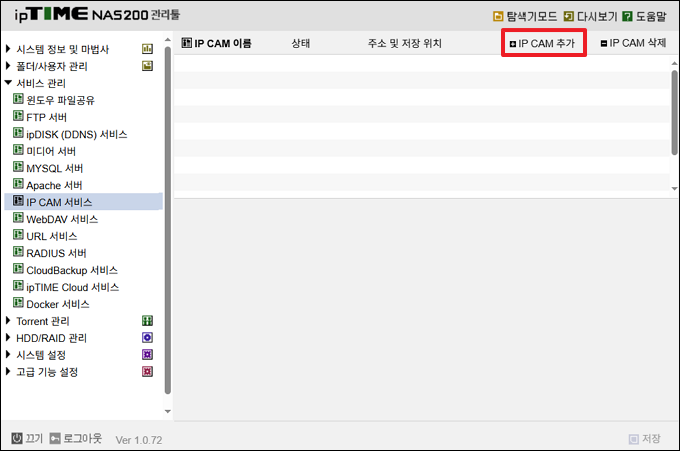The width and height of the screenshot is (680, 451).
Task: Click IP CAM 추가 button
Action: 541,44
